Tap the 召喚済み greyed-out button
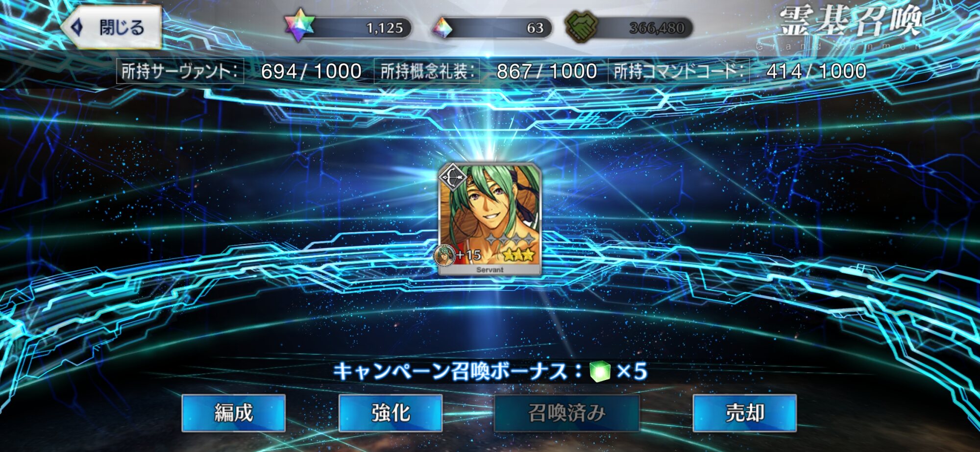Image resolution: width=980 pixels, height=452 pixels. pos(567,413)
